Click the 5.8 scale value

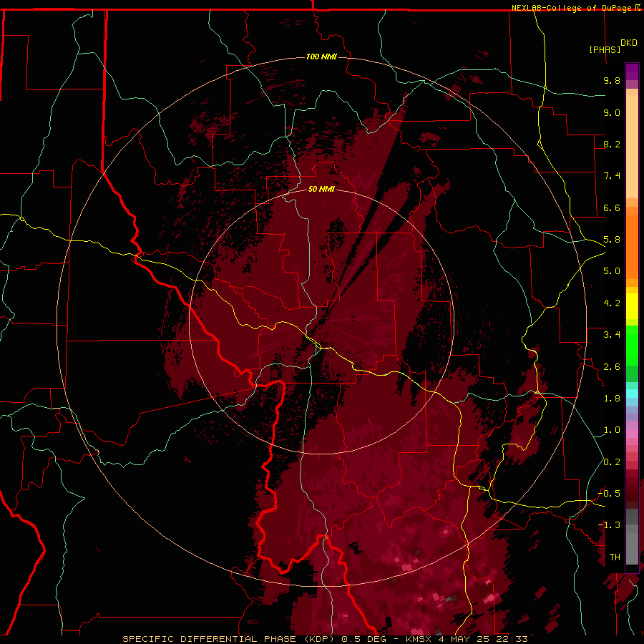612,240
